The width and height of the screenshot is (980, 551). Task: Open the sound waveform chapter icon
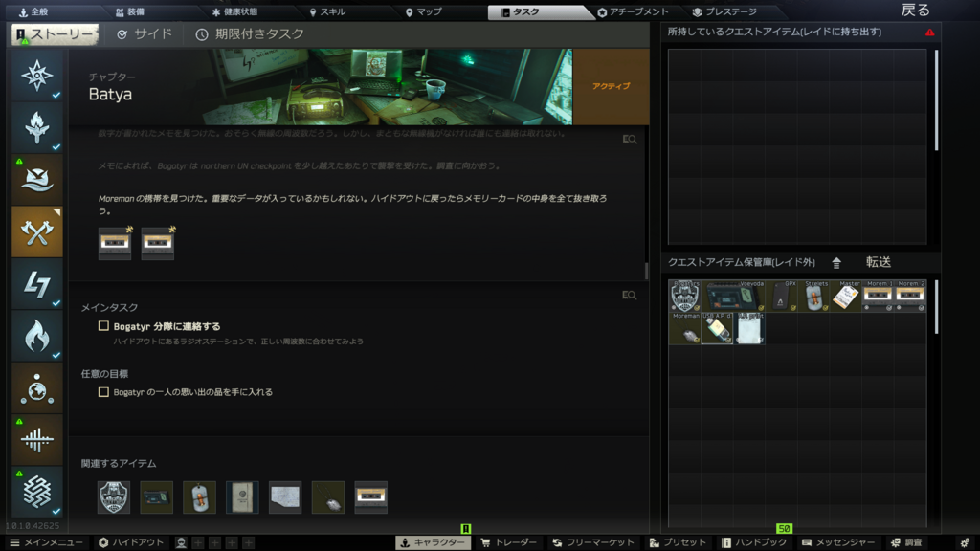[x=37, y=440]
